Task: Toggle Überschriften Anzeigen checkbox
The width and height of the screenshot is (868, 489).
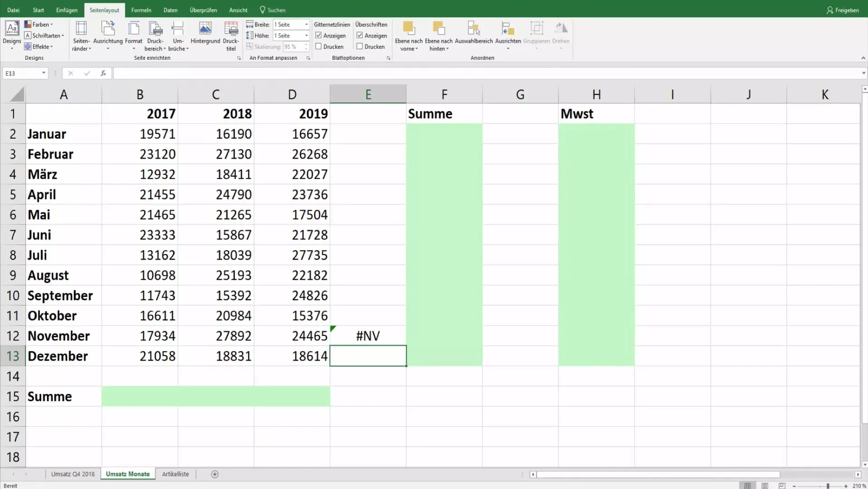Action: [360, 35]
